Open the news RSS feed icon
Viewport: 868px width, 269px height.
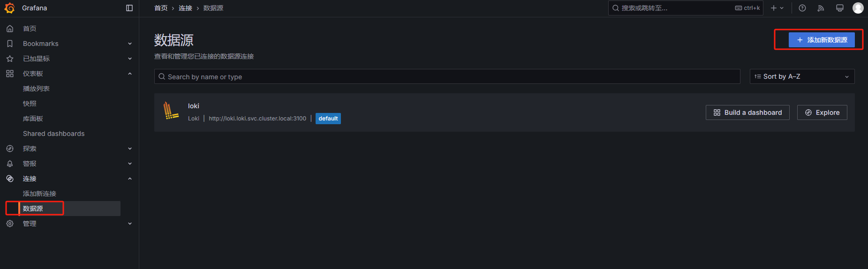click(x=821, y=8)
